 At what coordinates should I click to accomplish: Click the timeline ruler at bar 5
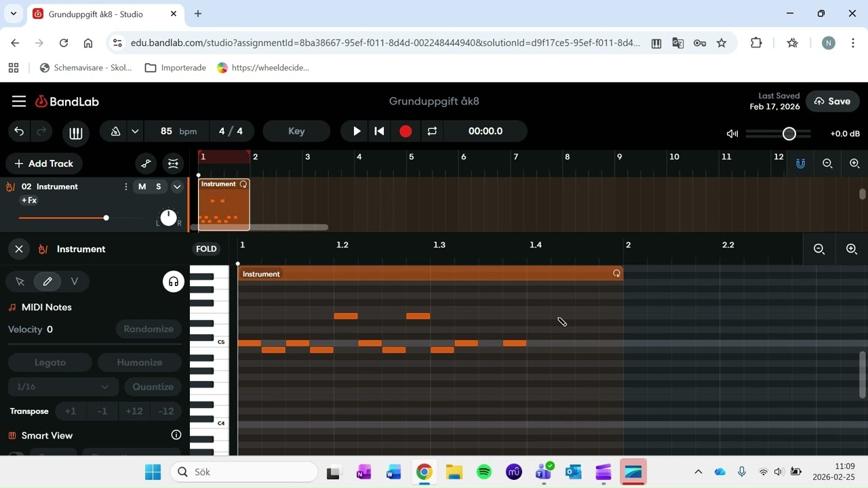point(411,157)
